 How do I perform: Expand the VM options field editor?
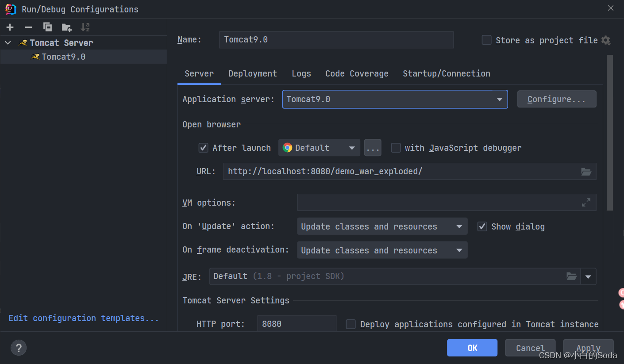click(586, 203)
